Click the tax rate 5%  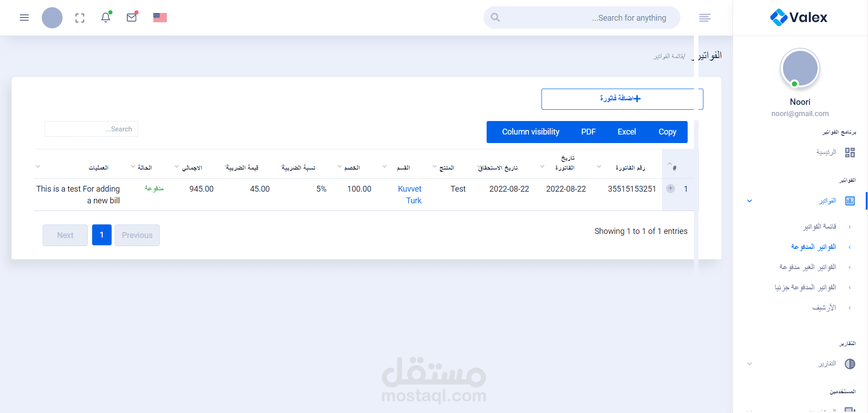click(321, 189)
